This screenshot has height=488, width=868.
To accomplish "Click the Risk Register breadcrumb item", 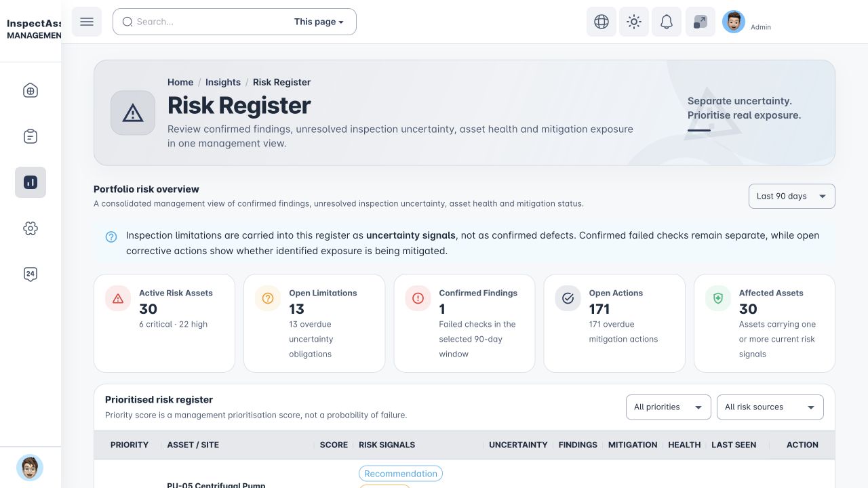I will [x=281, y=82].
